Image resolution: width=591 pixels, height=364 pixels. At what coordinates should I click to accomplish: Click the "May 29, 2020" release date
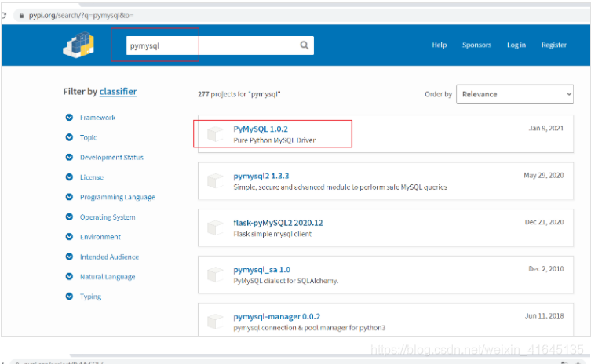click(543, 175)
